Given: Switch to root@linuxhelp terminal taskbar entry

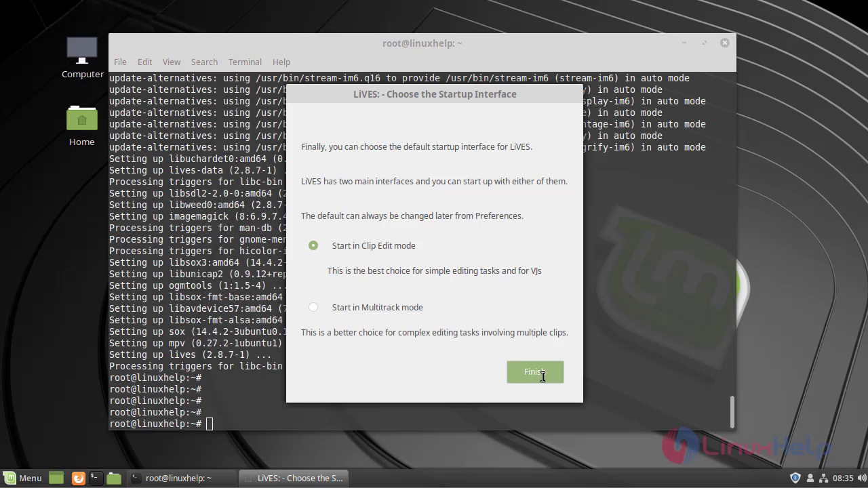Looking at the screenshot, I should pyautogui.click(x=182, y=478).
